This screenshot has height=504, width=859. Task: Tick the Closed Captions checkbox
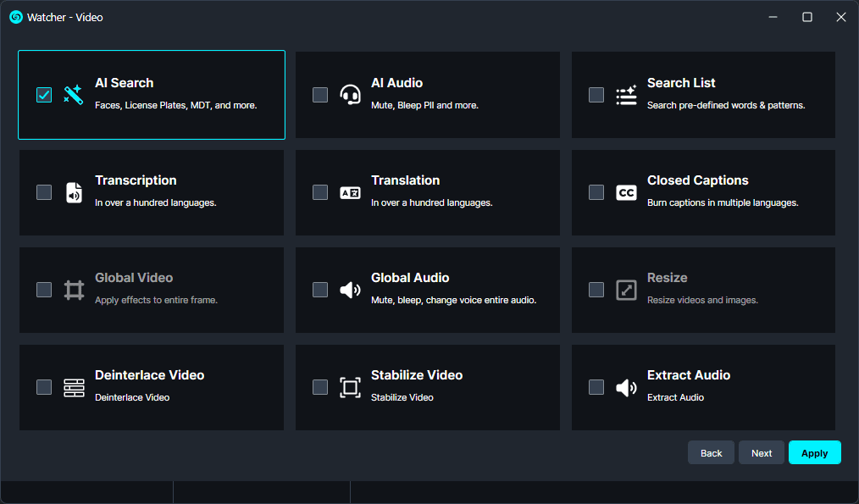(x=596, y=192)
